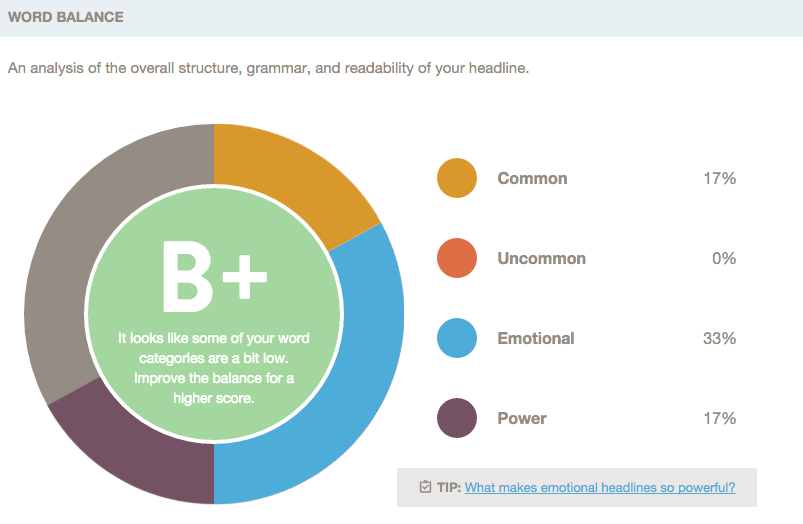This screenshot has width=803, height=524.
Task: Select the red-orange Uncommon legend circle
Action: 457,258
